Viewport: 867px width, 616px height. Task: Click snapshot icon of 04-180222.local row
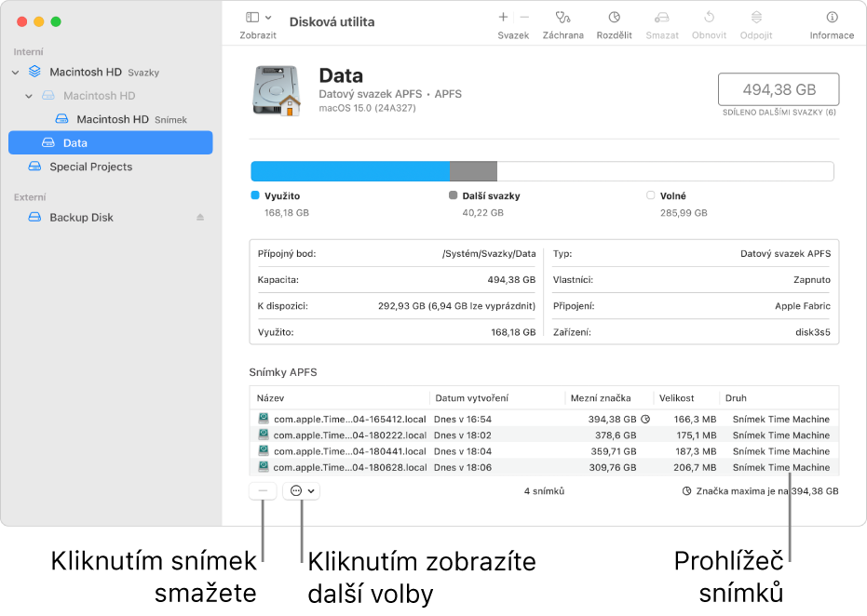point(264,435)
